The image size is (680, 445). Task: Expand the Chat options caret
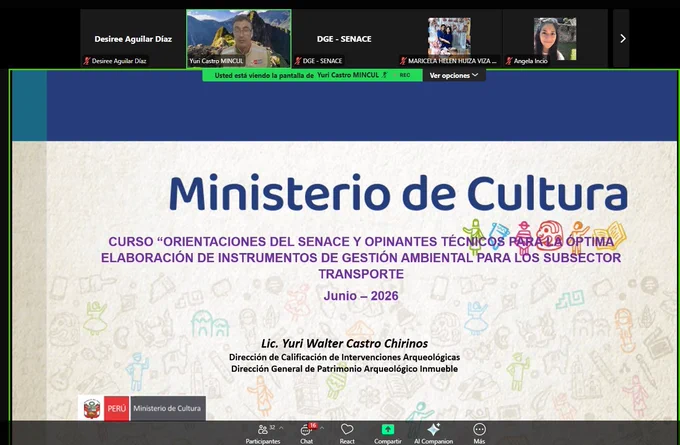pyautogui.click(x=322, y=428)
